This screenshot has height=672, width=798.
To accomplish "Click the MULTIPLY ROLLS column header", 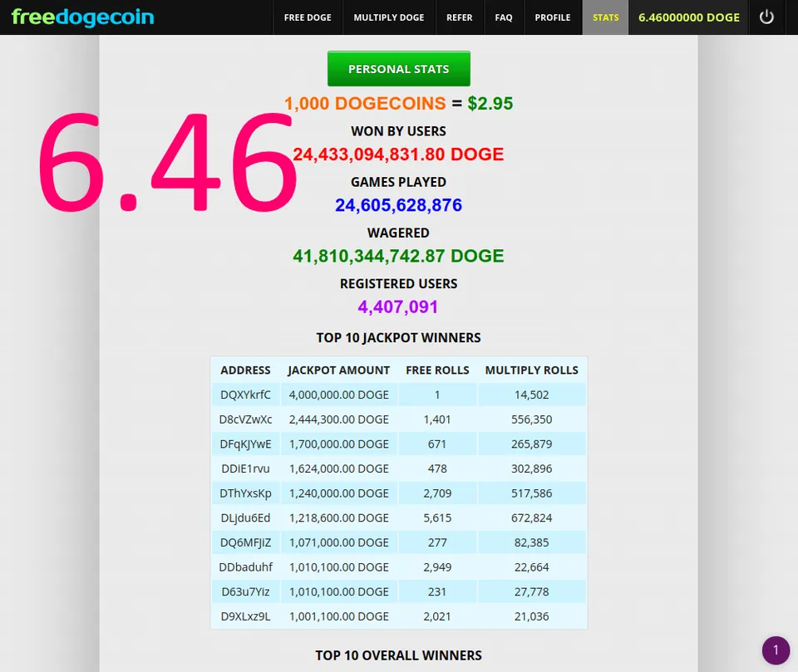I will coord(531,370).
